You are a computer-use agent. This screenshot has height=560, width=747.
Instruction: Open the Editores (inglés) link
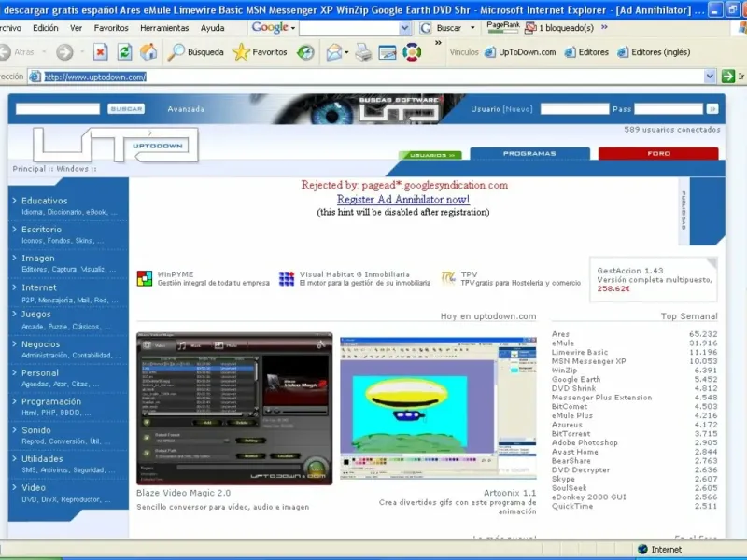click(x=654, y=52)
